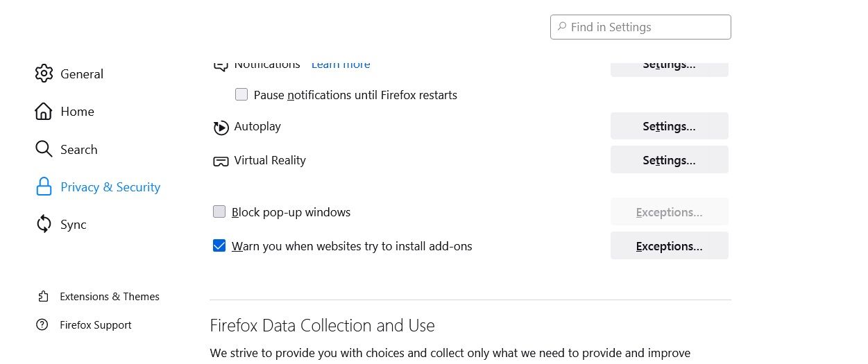Click the Sync arrows icon
Viewport: 868px width, 364px height.
44,224
